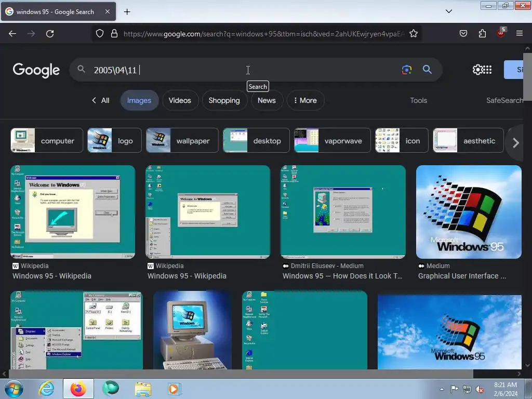Refine search with the wallpaper chip
The height and width of the screenshot is (399, 532).
[182, 140]
